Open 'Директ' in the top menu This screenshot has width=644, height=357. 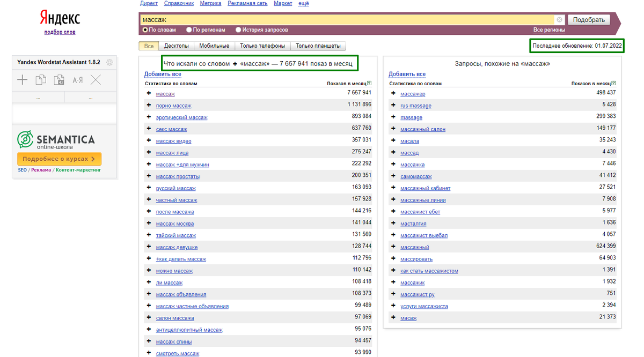pos(149,3)
